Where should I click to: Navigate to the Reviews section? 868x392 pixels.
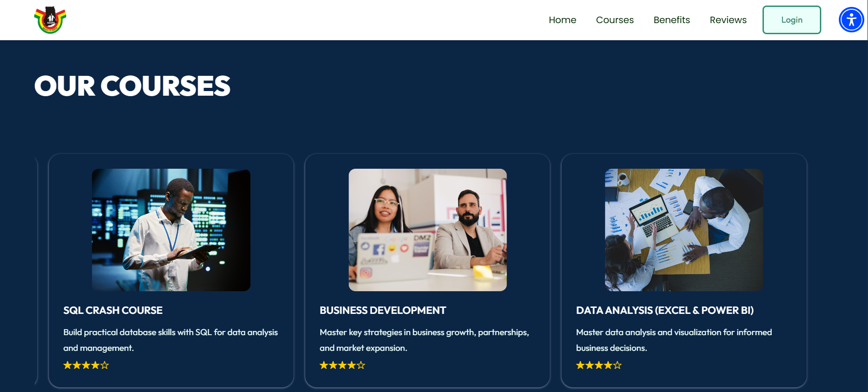click(x=728, y=20)
